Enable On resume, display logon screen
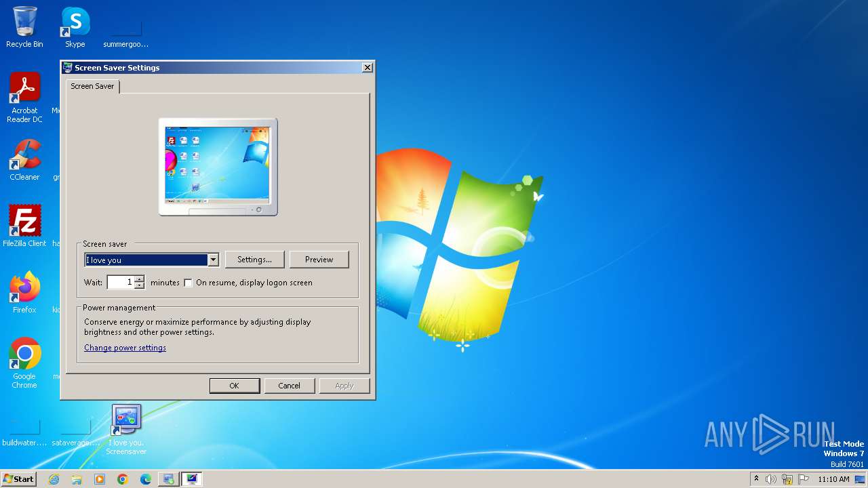Screen dimensions: 868x488 (189, 283)
